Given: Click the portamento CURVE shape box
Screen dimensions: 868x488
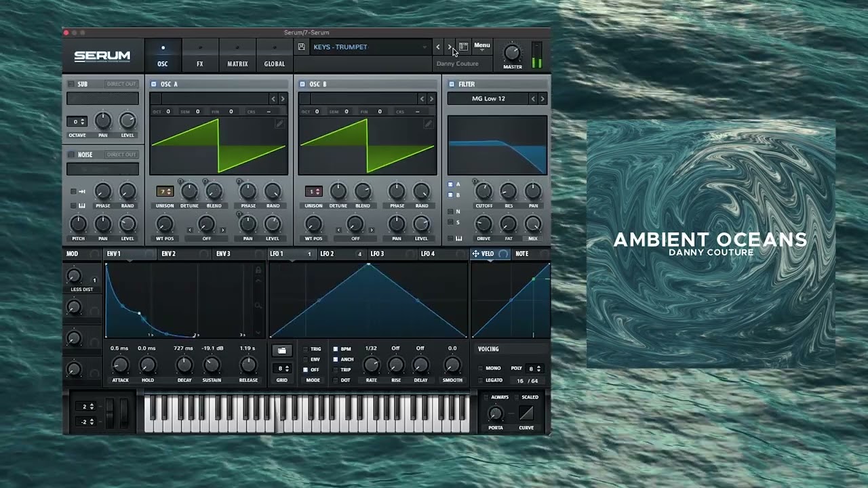Looking at the screenshot, I should pyautogui.click(x=526, y=413).
